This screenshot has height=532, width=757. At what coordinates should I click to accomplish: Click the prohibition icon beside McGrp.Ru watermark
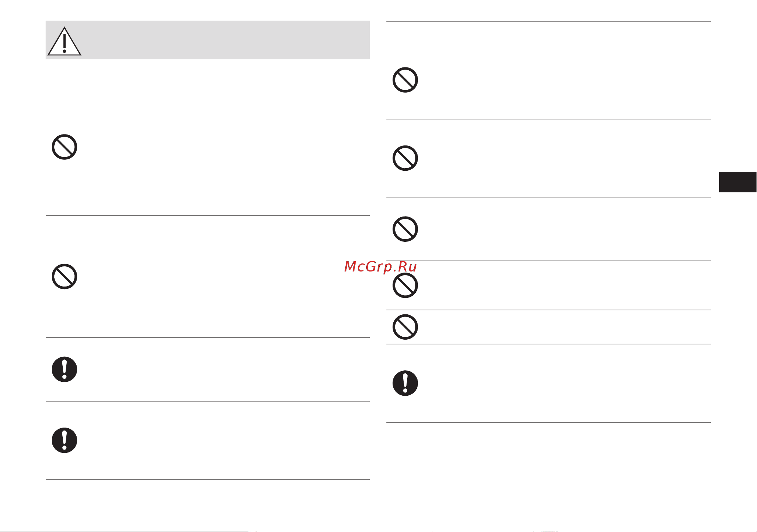(405, 285)
